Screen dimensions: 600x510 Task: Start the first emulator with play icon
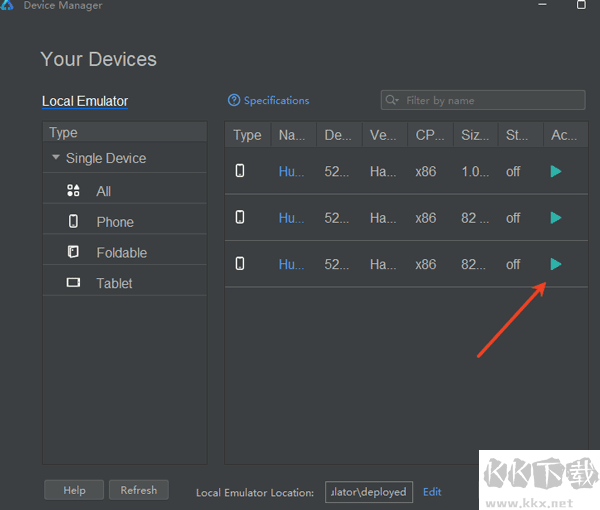tap(556, 171)
